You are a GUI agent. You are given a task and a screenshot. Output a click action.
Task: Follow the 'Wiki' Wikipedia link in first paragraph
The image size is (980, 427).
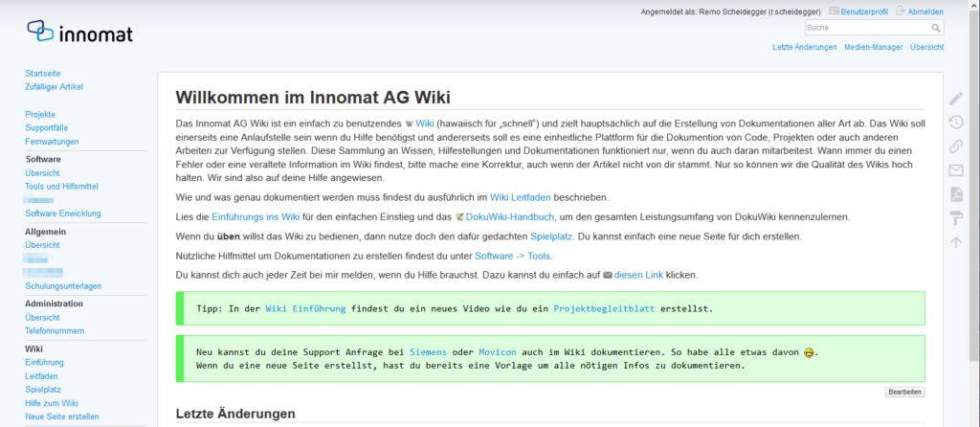coord(424,124)
